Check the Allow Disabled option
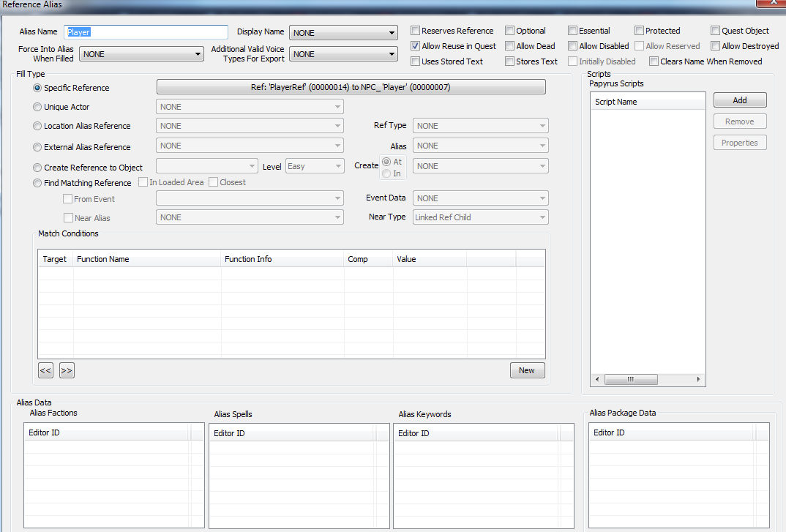 572,46
